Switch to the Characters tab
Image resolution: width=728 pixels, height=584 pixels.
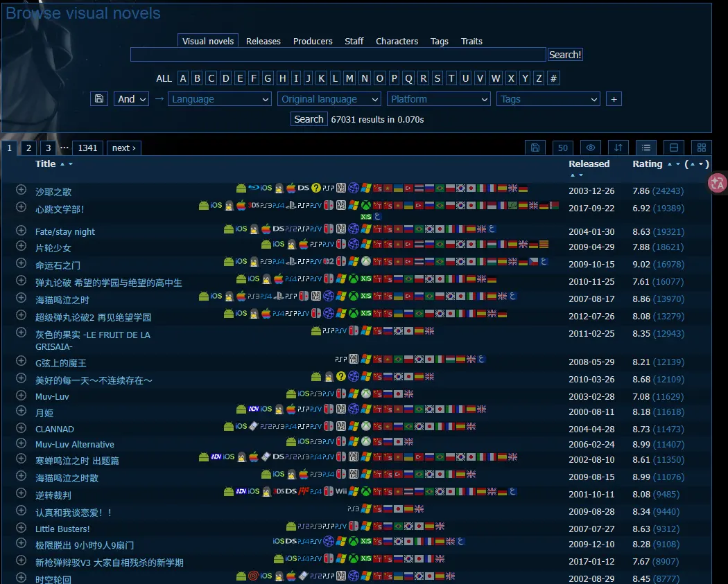coord(397,42)
